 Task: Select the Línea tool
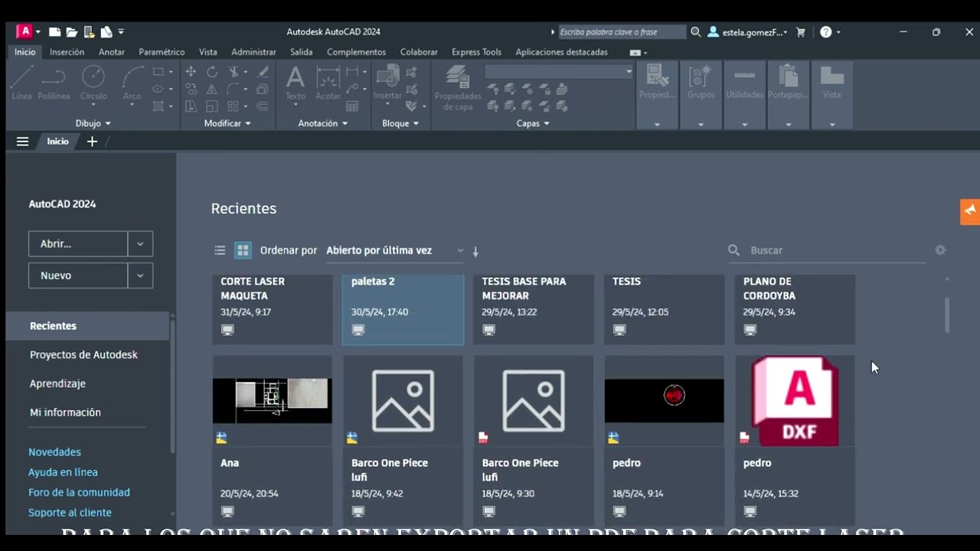point(21,83)
